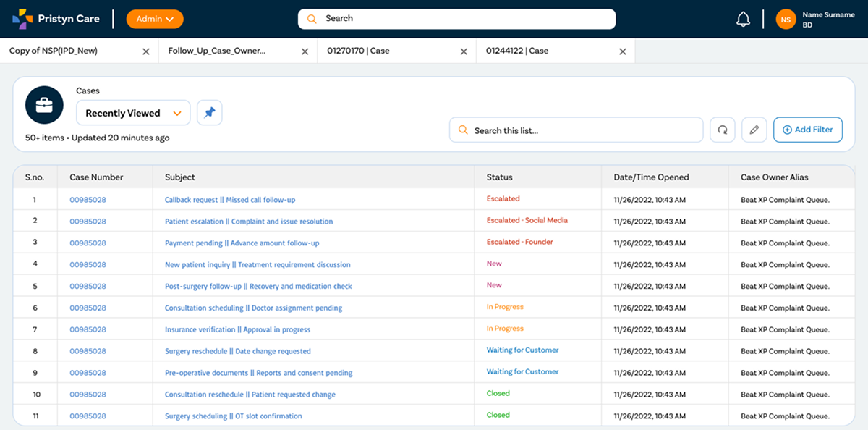Image resolution: width=868 pixels, height=430 pixels.
Task: Click the Cases briefcase icon
Action: pyautogui.click(x=44, y=104)
